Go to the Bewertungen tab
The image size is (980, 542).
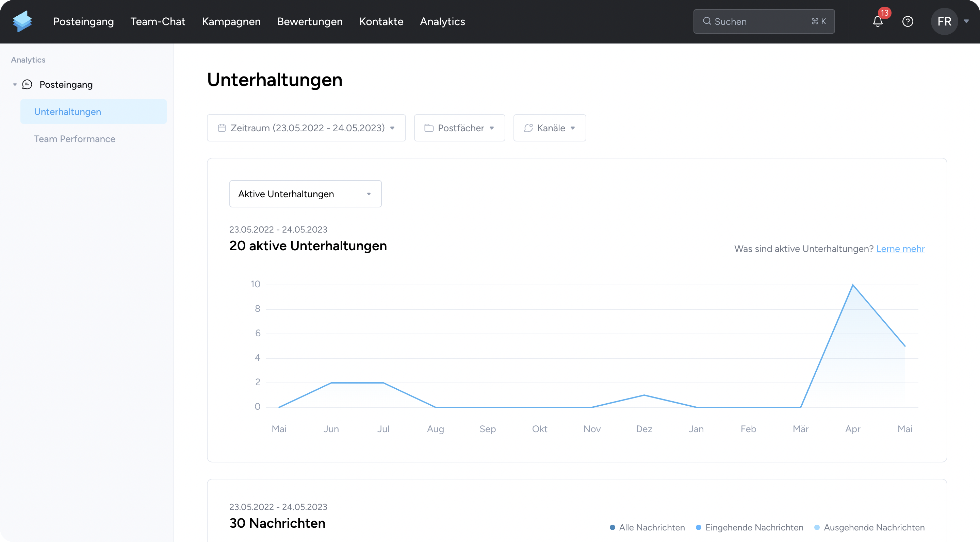310,21
